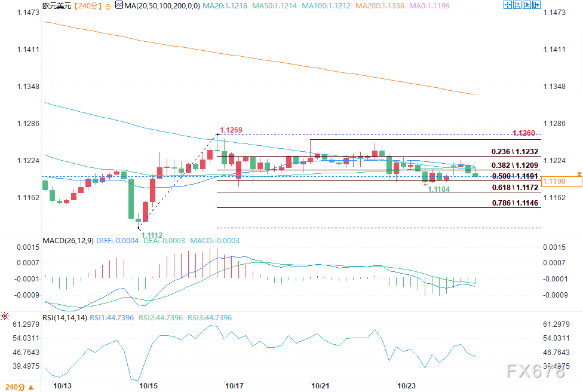This screenshot has height=392, width=583.
Task: Click the export chart arrow icon
Action: [536, 5]
